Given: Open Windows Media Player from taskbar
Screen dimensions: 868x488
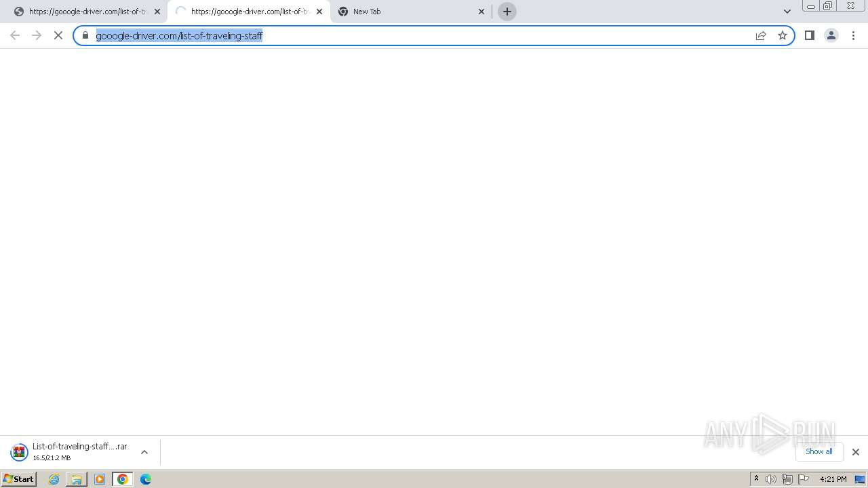Looking at the screenshot, I should [100, 479].
